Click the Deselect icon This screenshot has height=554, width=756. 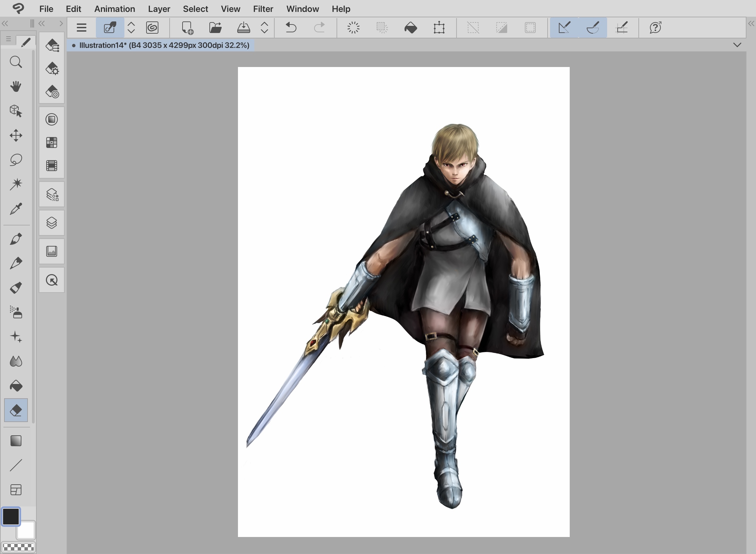[x=473, y=28]
